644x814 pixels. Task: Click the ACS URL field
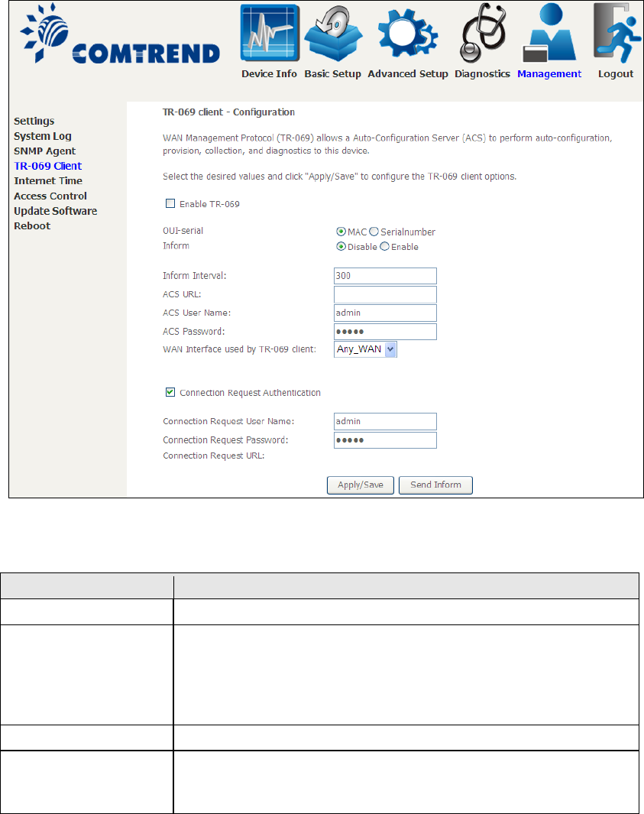tap(385, 294)
